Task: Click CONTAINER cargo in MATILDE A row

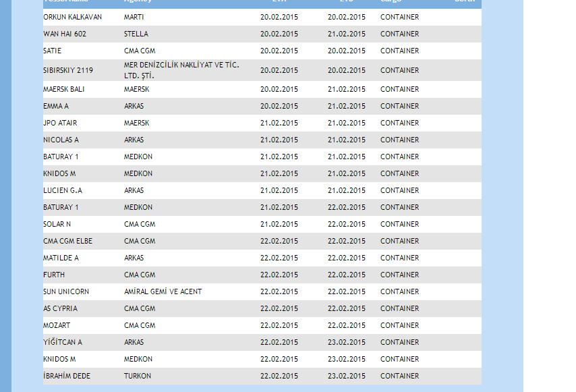Action: pyautogui.click(x=400, y=258)
